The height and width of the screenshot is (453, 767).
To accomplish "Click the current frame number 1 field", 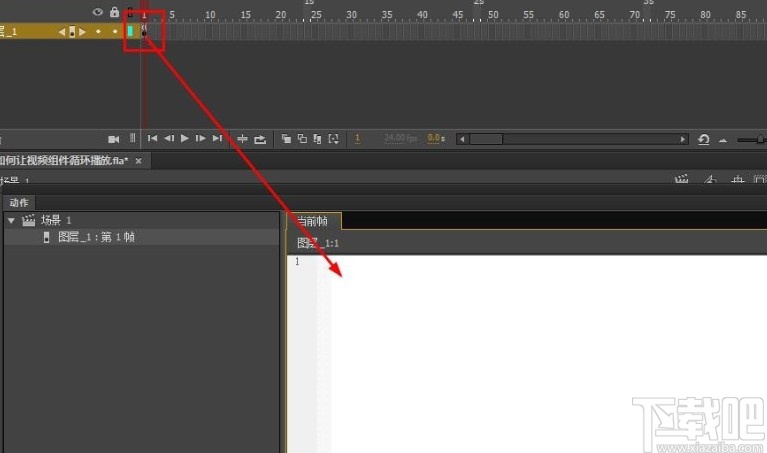I will click(x=358, y=138).
